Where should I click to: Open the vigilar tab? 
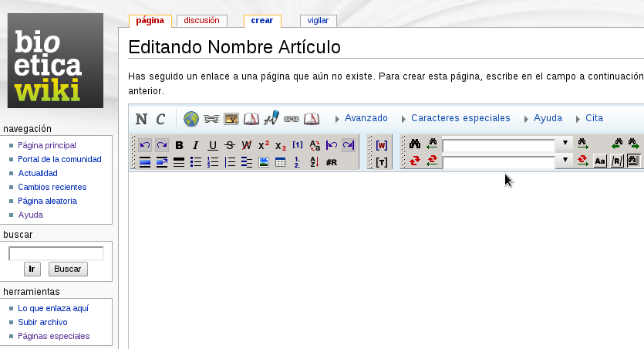[318, 21]
